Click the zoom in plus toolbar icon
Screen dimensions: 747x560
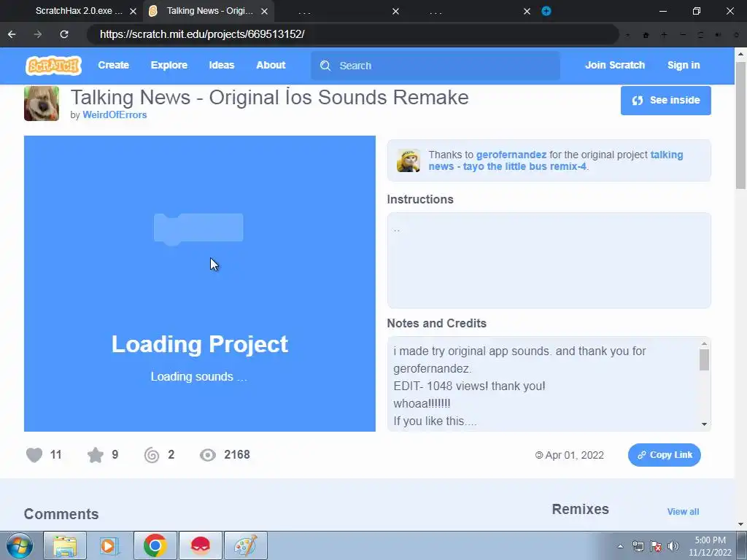(664, 35)
